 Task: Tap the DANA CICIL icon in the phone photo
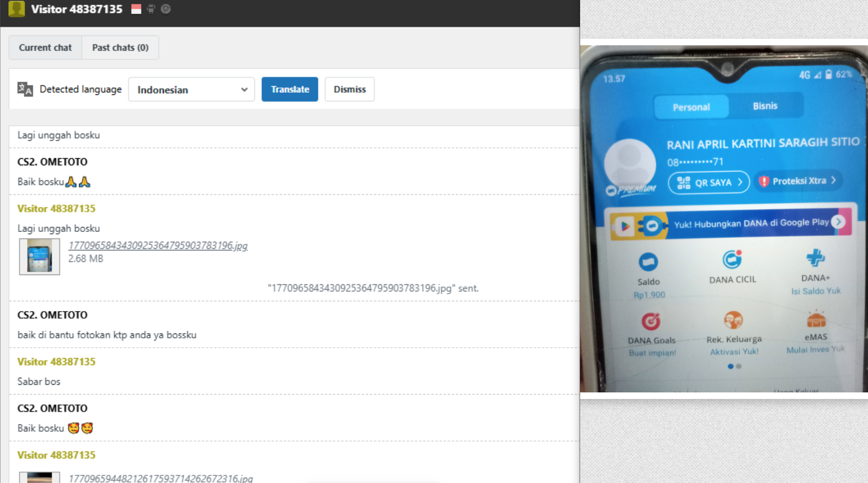coord(732,259)
